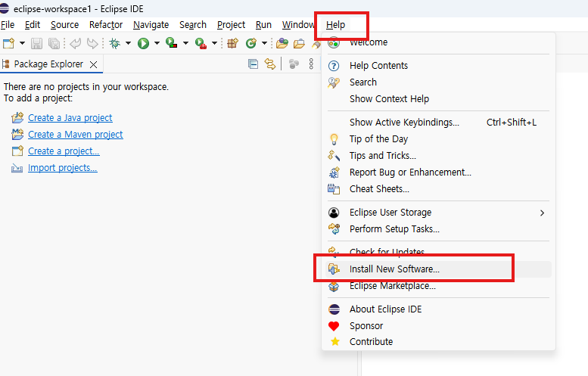Image resolution: width=588 pixels, height=376 pixels.
Task: Click the Undo toolbar arrow
Action: (x=76, y=43)
